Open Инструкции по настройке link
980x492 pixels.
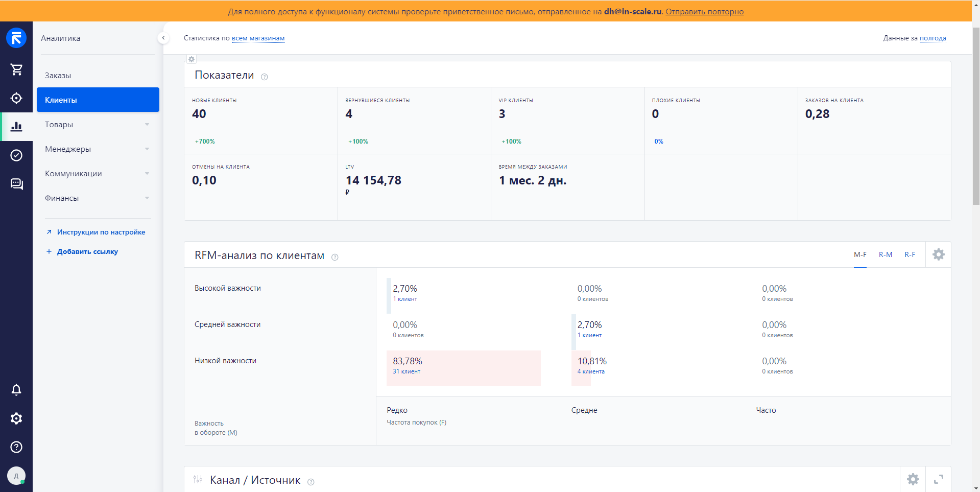(x=101, y=232)
